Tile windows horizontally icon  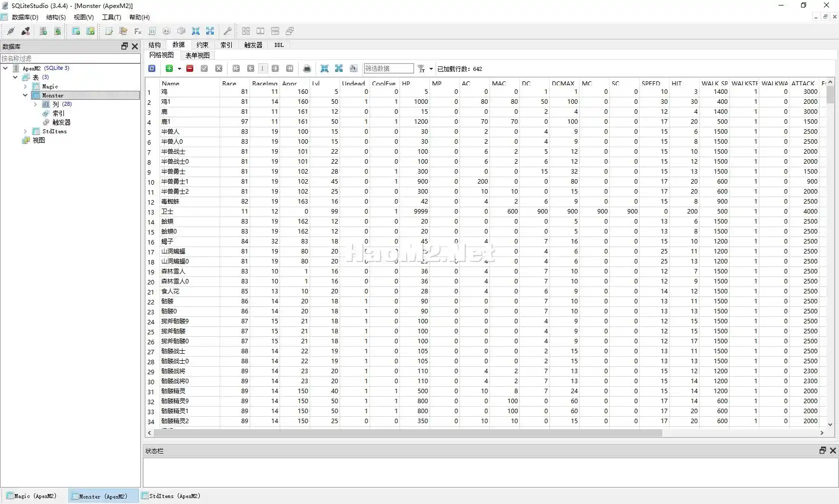pyautogui.click(x=260, y=31)
